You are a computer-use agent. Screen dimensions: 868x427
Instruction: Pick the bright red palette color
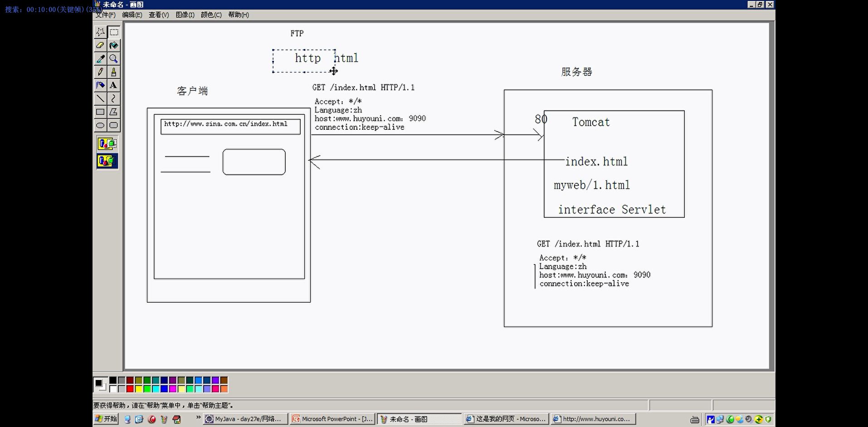[x=130, y=389]
